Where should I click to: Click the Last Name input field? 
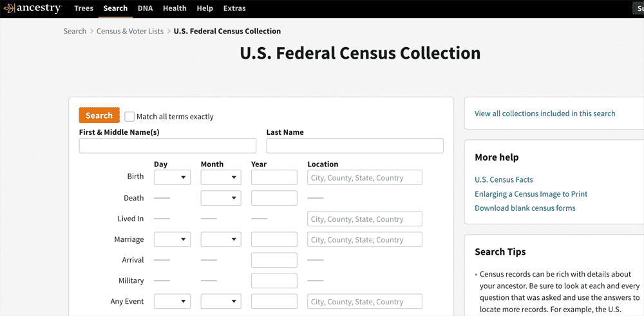pyautogui.click(x=355, y=146)
